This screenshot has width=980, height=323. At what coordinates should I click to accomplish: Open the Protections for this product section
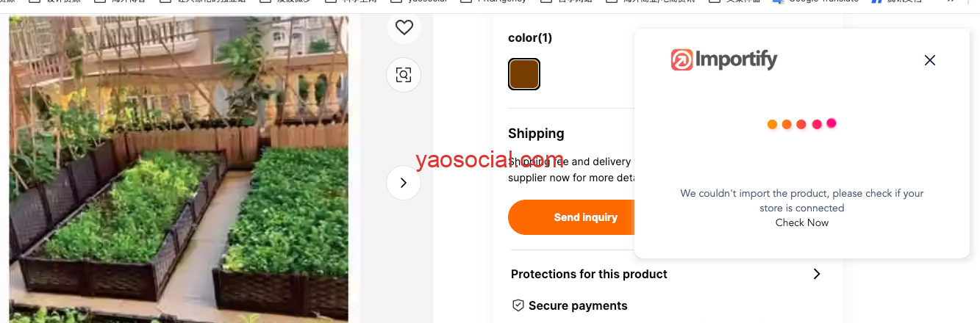667,274
